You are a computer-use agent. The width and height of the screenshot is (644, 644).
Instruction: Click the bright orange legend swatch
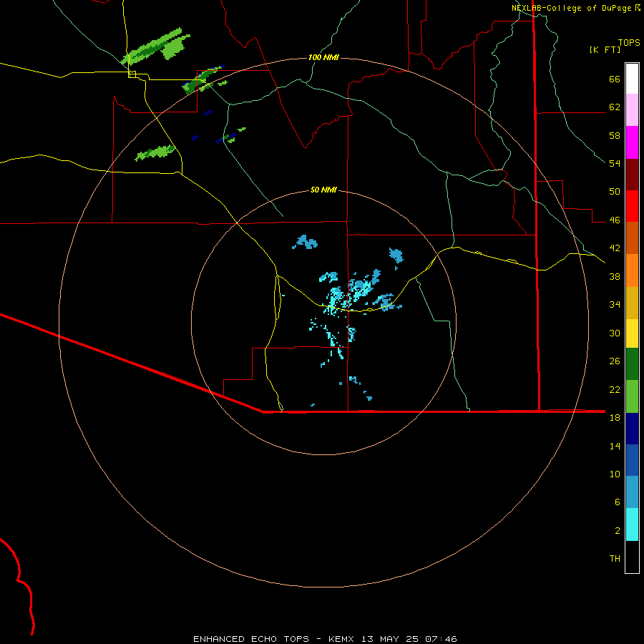[632, 270]
